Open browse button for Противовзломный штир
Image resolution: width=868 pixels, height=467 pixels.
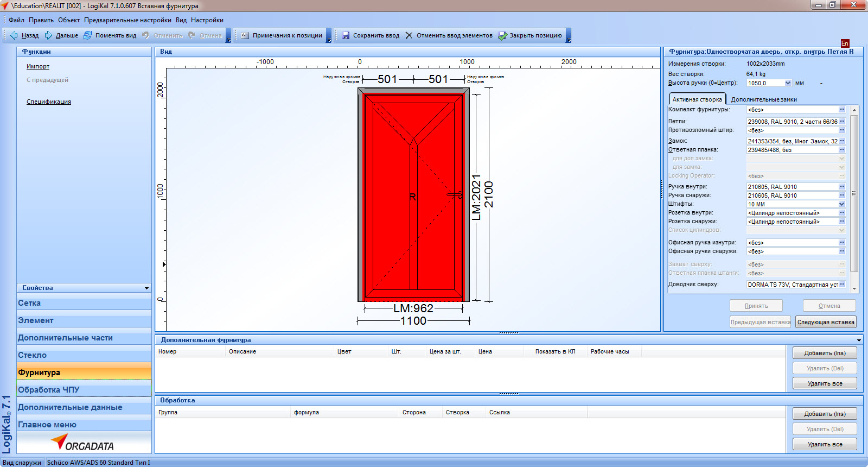tap(842, 130)
